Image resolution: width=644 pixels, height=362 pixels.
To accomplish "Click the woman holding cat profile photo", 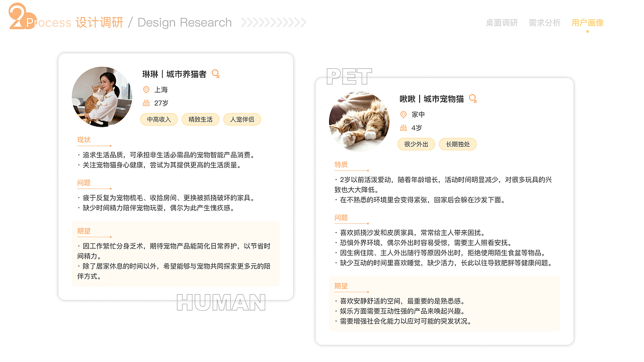I will pos(102,97).
